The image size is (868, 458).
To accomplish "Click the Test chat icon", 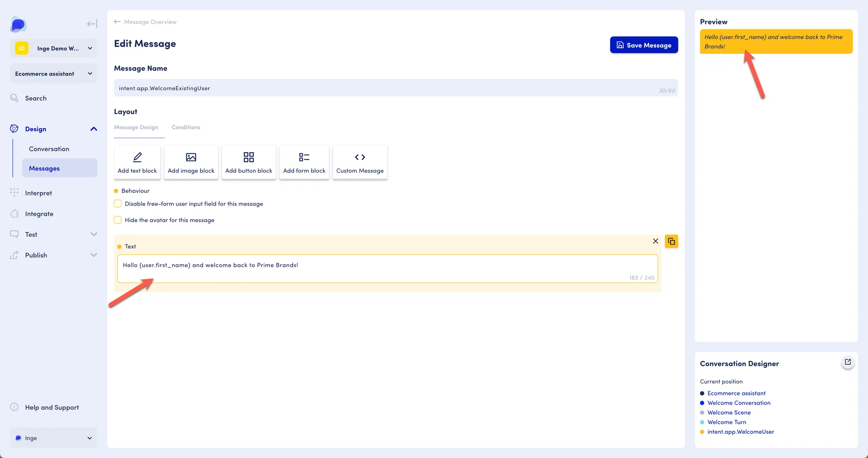I will point(14,234).
